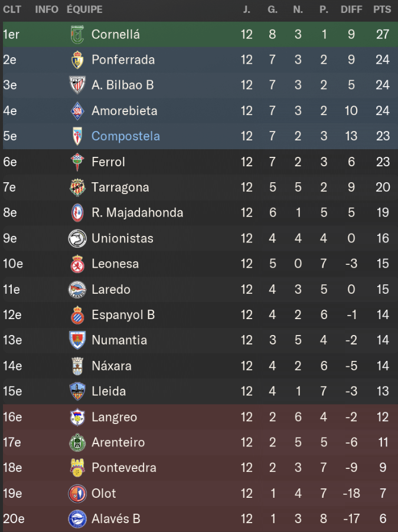Click the Cornellá club crest

[x=76, y=34]
